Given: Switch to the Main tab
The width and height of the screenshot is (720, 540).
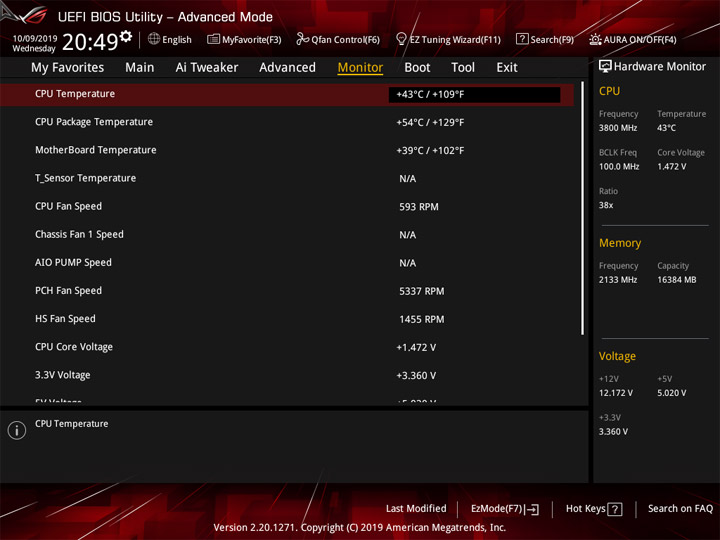Looking at the screenshot, I should coord(140,68).
